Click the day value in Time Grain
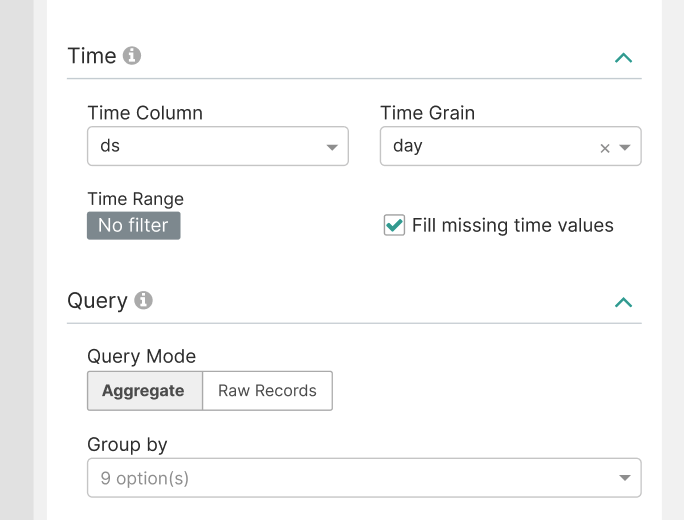This screenshot has width=684, height=520. (x=408, y=146)
